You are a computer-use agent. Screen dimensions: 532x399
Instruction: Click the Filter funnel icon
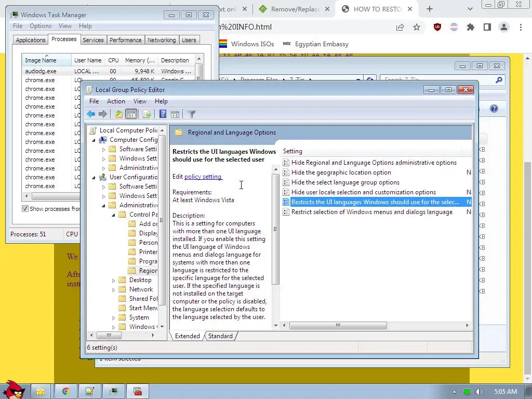191,114
